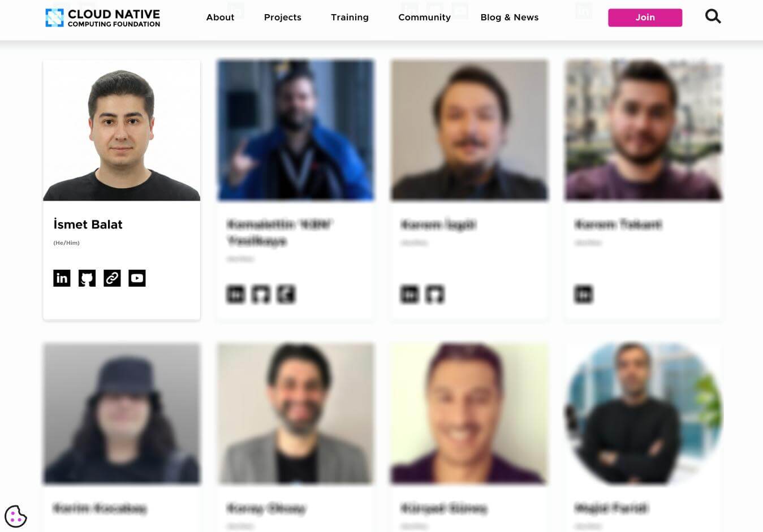Open İsmet Balat's YouTube icon
Screen dimensions: 763x532
[137, 278]
